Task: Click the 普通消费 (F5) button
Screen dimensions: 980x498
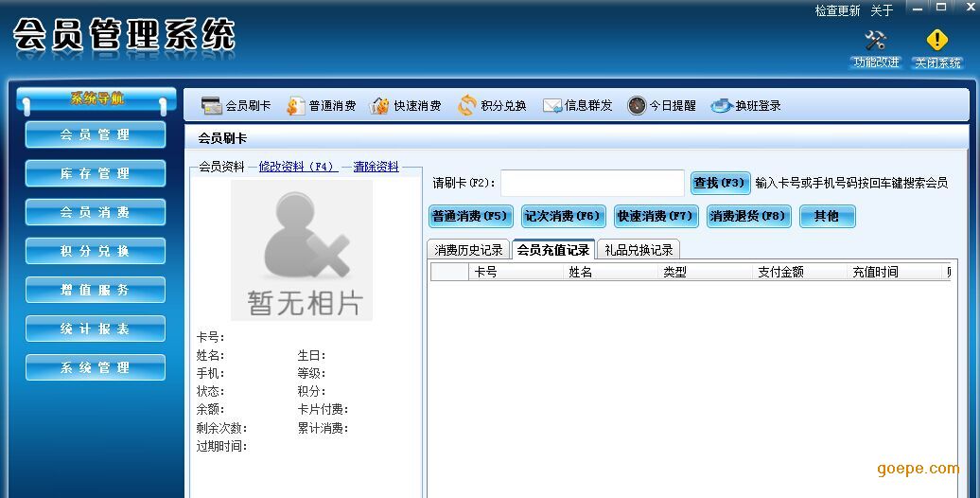Action: (x=471, y=216)
